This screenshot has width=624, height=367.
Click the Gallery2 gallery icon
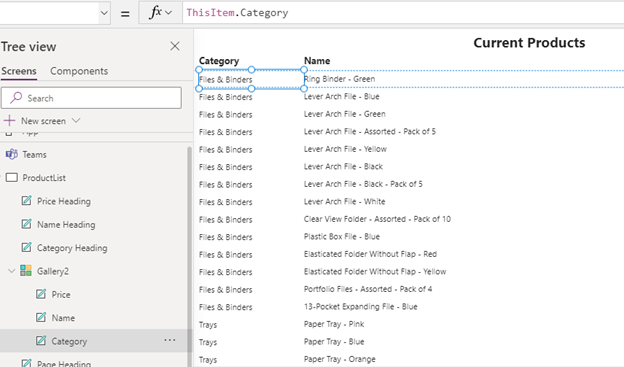(26, 271)
